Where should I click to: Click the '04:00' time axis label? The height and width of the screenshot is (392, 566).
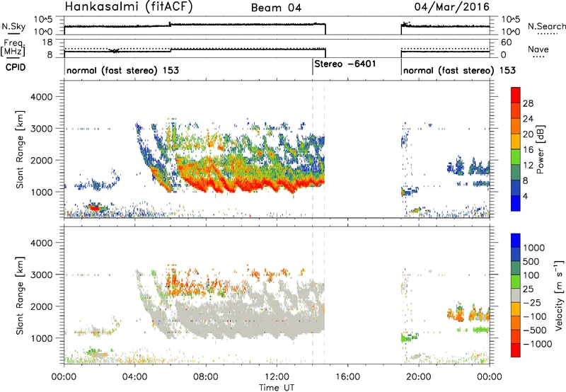pyautogui.click(x=134, y=377)
